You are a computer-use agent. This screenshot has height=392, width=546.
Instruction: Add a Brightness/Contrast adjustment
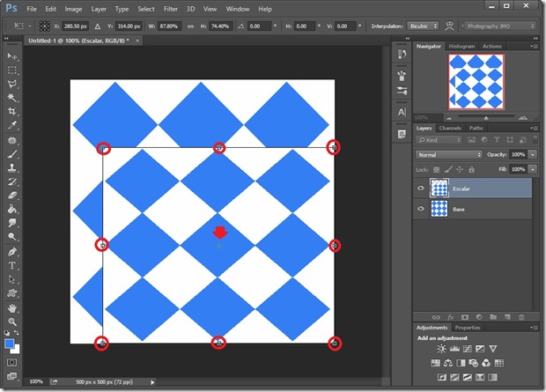pyautogui.click(x=441, y=349)
